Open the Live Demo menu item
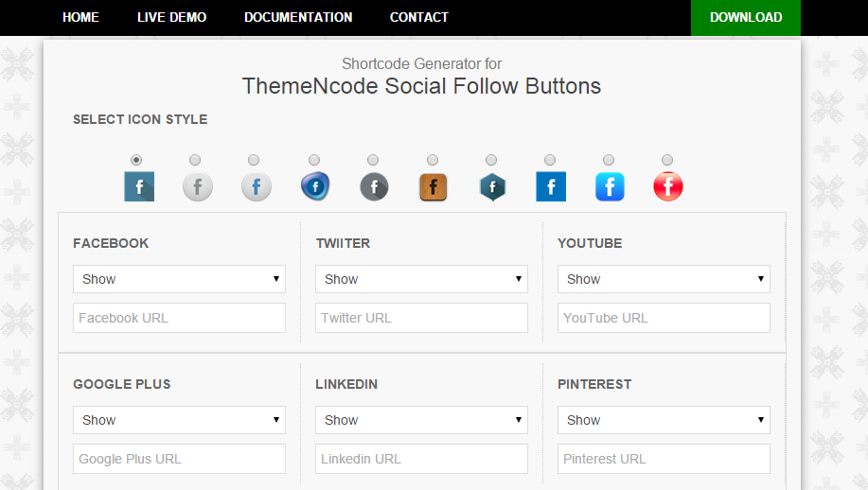This screenshot has height=490, width=868. [x=171, y=18]
